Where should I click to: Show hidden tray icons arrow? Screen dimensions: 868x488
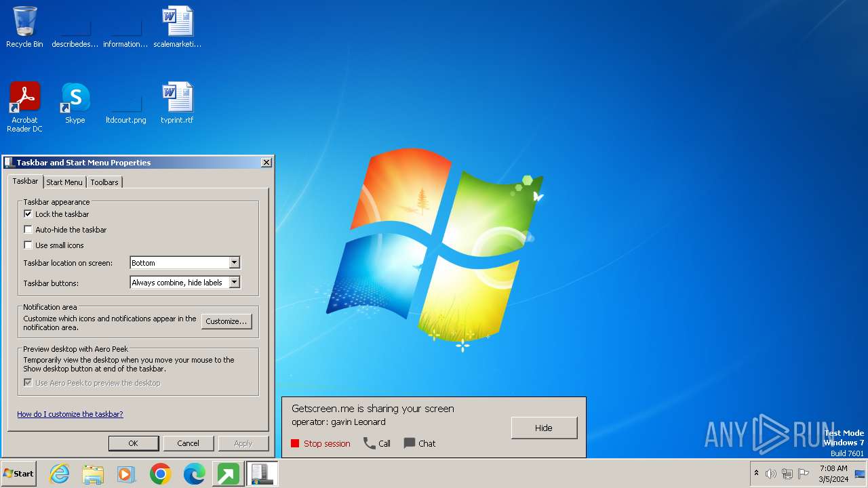[756, 474]
